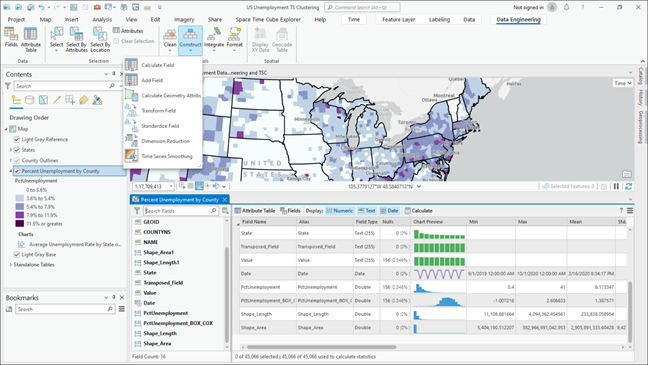The image size is (648, 365).
Task: Open the Format tools gallery
Action: point(234,40)
